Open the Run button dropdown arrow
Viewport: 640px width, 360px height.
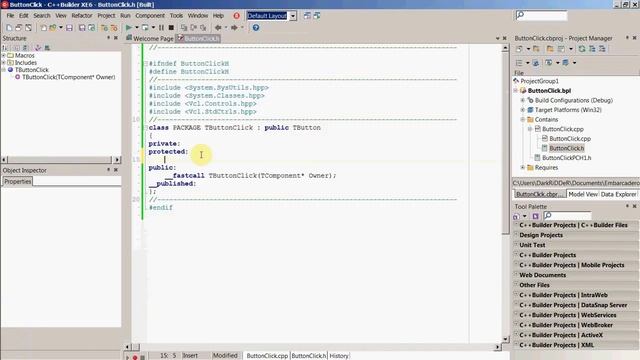coord(137,28)
